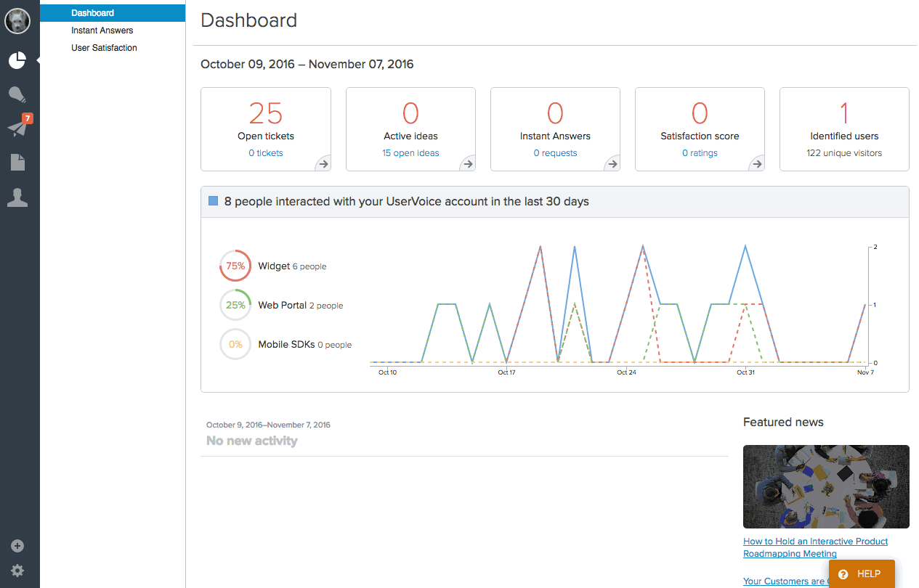Click arrow on Satisfaction score card
The width and height of the screenshot is (919, 588).
click(x=757, y=164)
